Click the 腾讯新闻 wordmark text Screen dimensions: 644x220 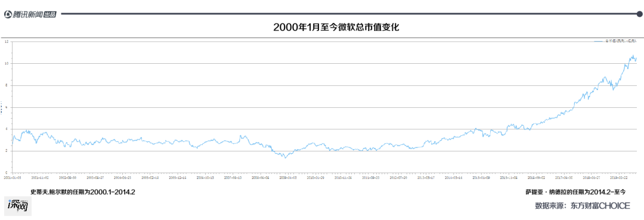click(x=27, y=14)
